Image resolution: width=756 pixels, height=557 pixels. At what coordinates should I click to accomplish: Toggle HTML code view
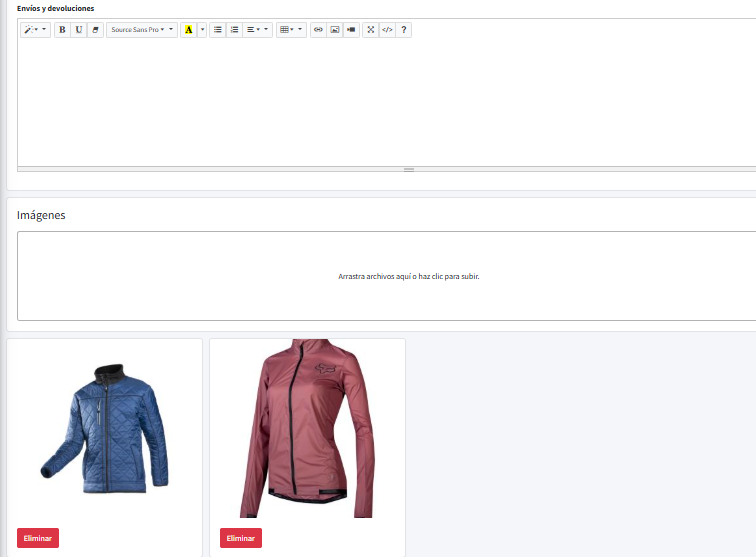pos(387,30)
